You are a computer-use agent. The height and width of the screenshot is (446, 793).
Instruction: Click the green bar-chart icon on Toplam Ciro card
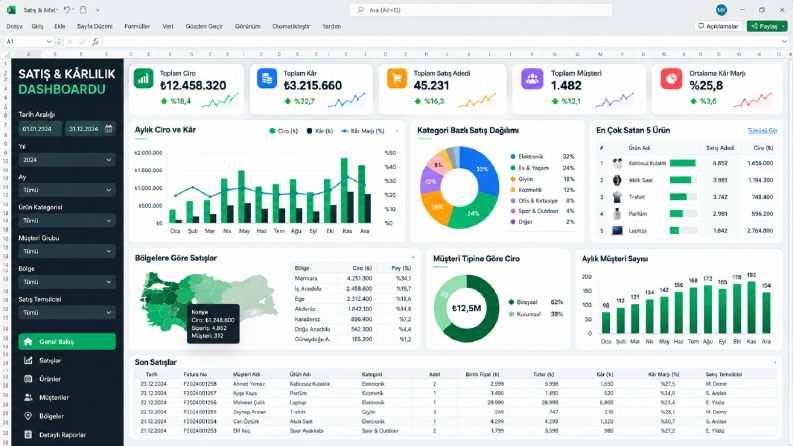[x=144, y=79]
